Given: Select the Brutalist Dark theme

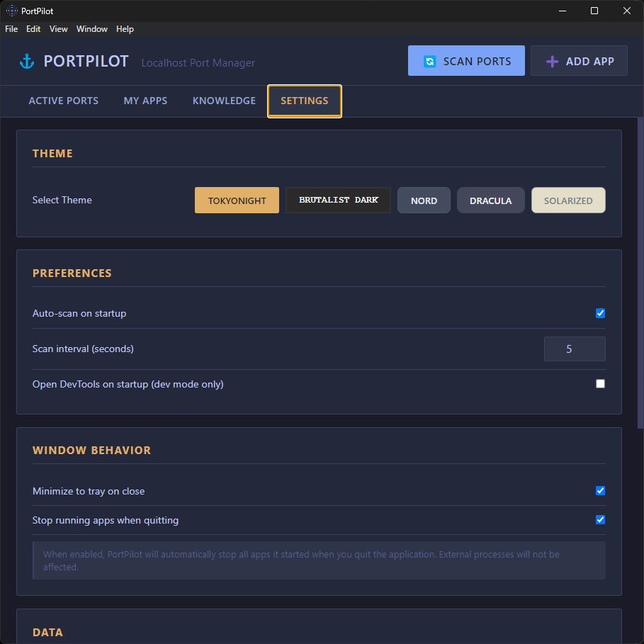Looking at the screenshot, I should [338, 200].
